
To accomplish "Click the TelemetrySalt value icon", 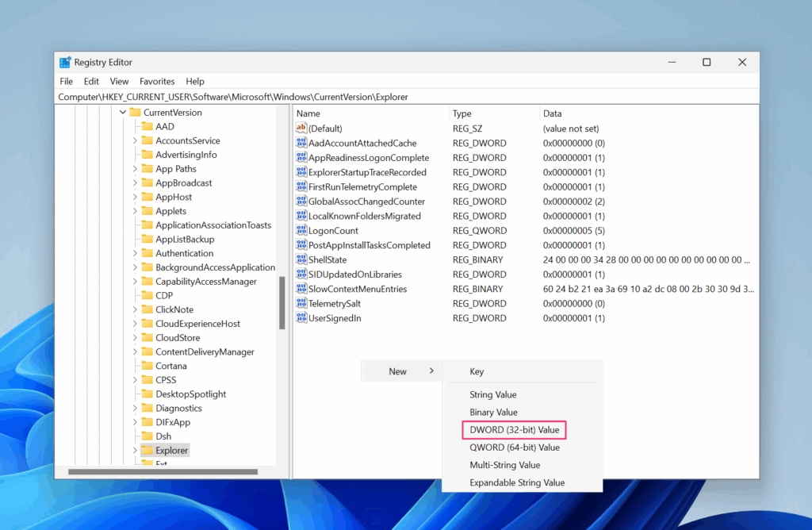I will click(301, 303).
